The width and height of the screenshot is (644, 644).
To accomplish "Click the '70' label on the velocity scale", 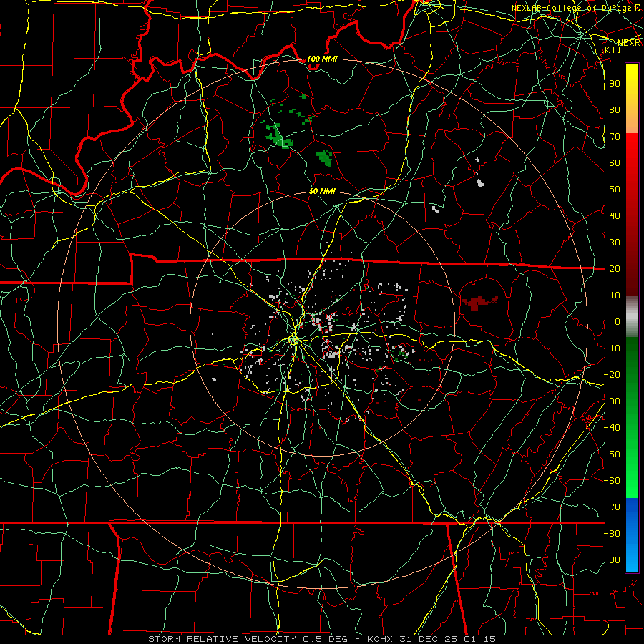I will [615, 137].
